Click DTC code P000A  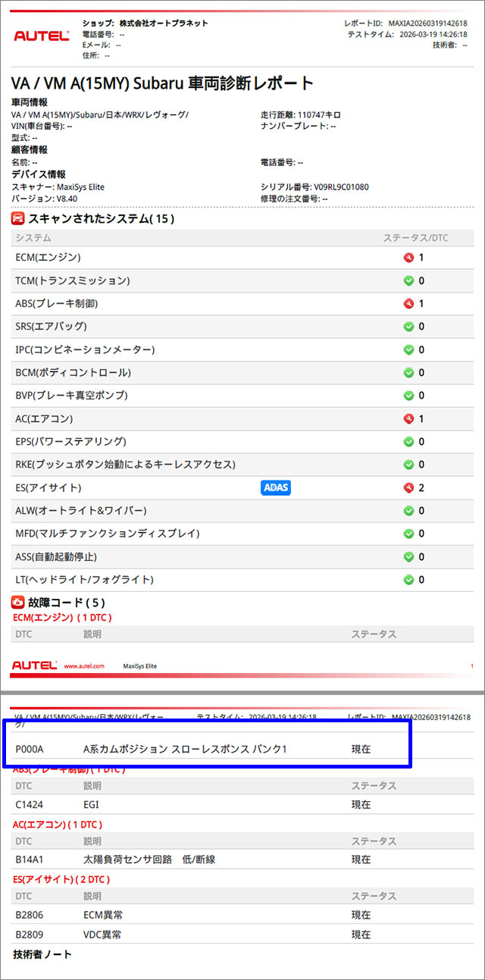coord(30,749)
